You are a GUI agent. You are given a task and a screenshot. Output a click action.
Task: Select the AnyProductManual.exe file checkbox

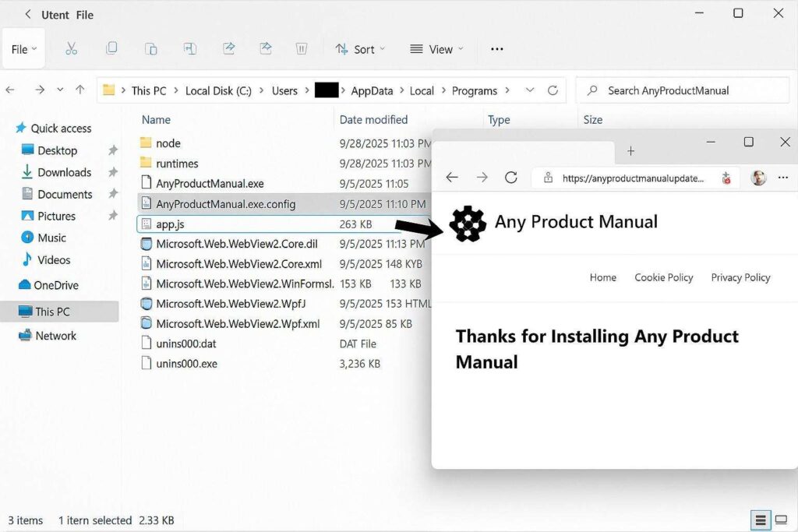pyautogui.click(x=147, y=181)
